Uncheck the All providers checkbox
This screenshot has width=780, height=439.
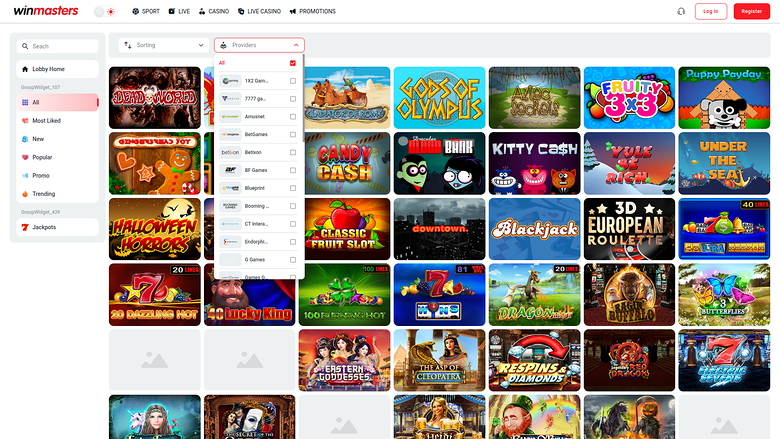pyautogui.click(x=292, y=63)
